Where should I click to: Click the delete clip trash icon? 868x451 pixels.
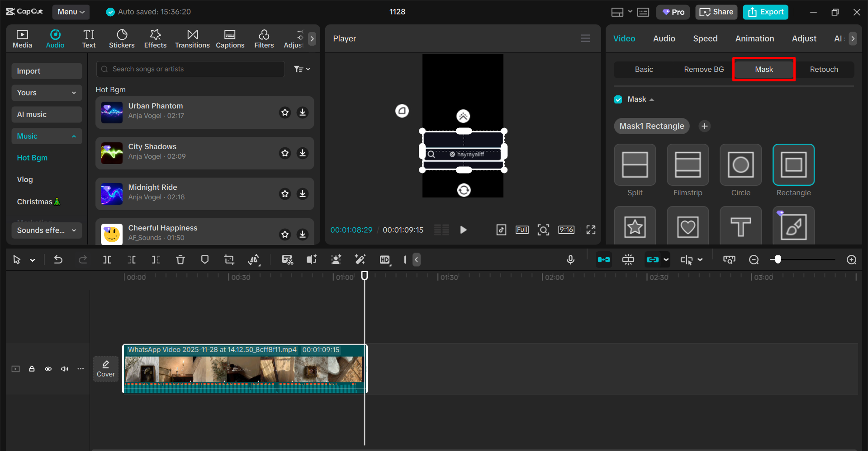180,260
